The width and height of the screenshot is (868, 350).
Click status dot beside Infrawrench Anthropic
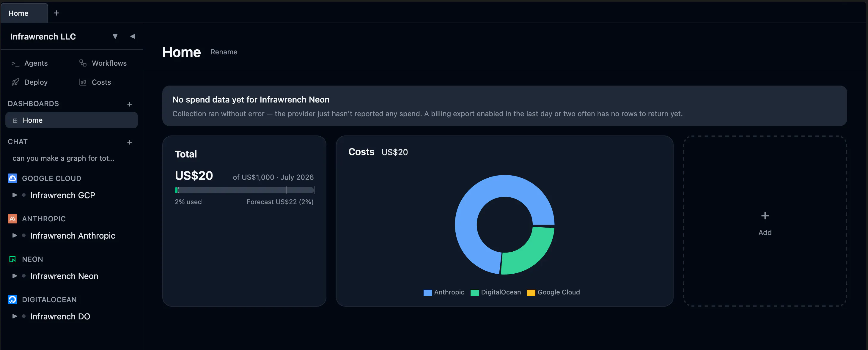pos(24,236)
